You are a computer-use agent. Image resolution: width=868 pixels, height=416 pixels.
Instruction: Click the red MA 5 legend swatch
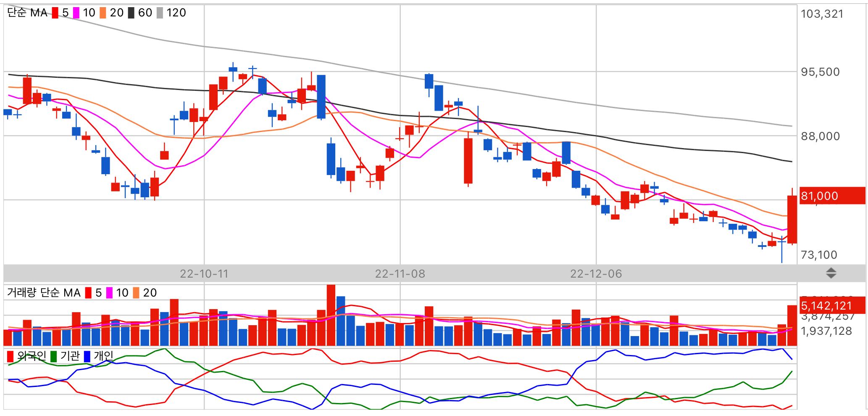pyautogui.click(x=55, y=13)
